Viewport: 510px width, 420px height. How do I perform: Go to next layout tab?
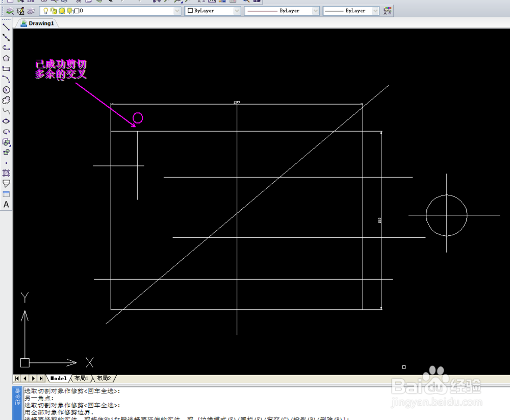pos(33,378)
